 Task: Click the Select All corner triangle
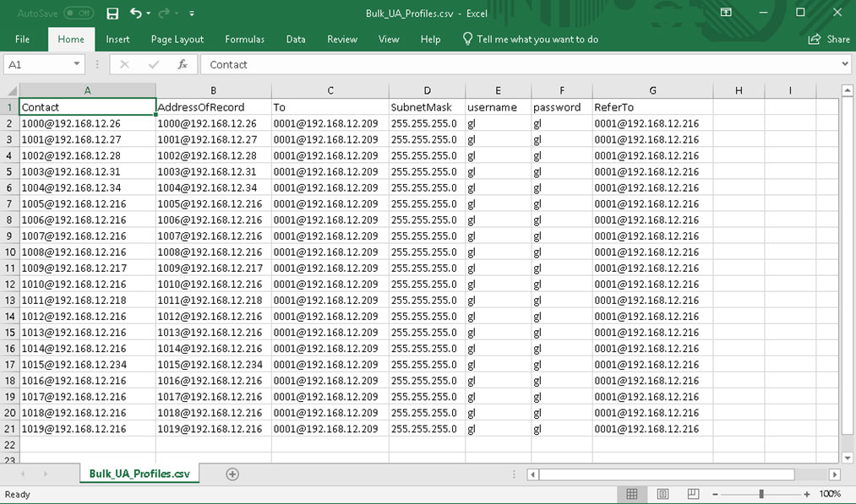[11, 90]
